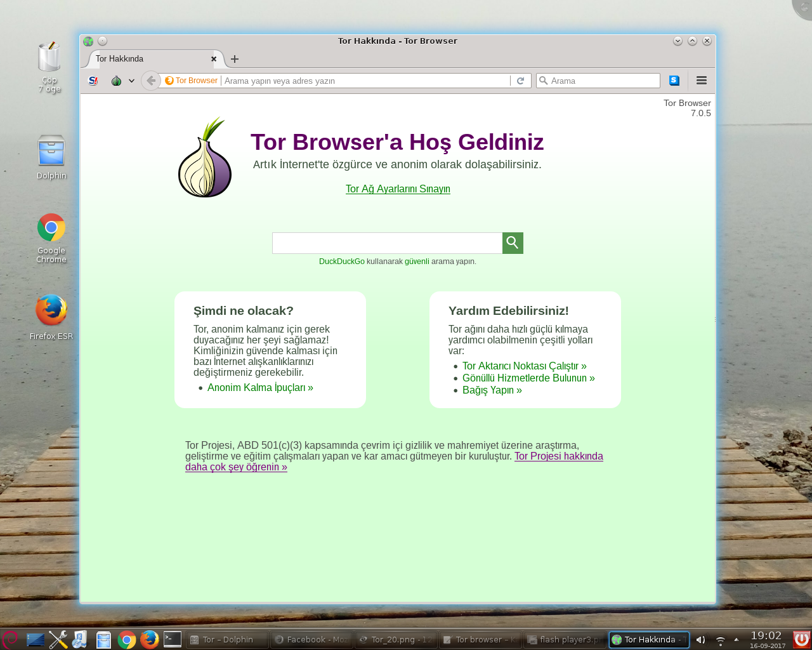Click the red power button icon
This screenshot has width=812, height=650.
pos(801,639)
